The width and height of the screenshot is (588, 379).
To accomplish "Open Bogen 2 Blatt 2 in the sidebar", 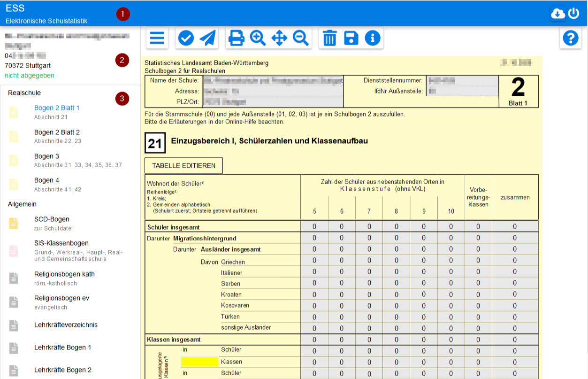I will pos(57,132).
